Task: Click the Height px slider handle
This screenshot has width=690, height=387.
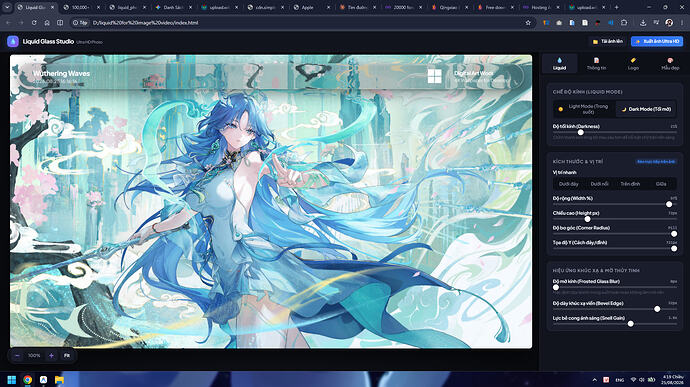Action: (587, 219)
